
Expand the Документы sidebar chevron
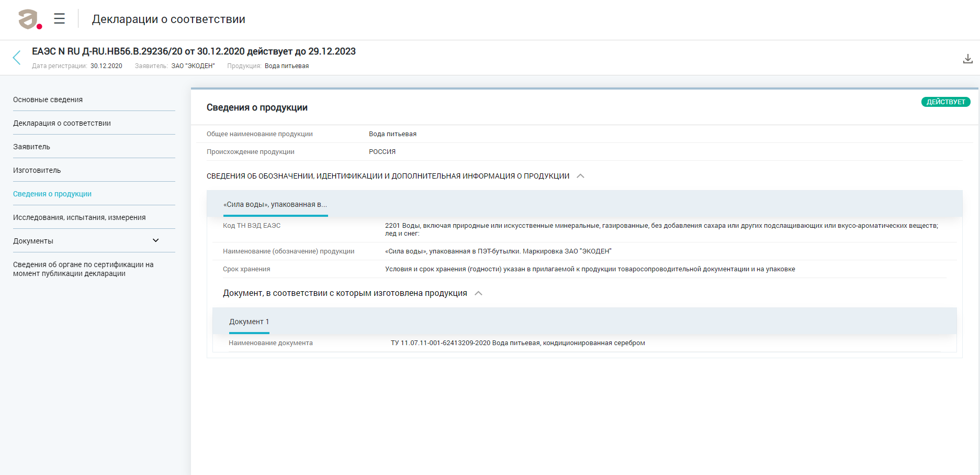pyautogui.click(x=155, y=240)
